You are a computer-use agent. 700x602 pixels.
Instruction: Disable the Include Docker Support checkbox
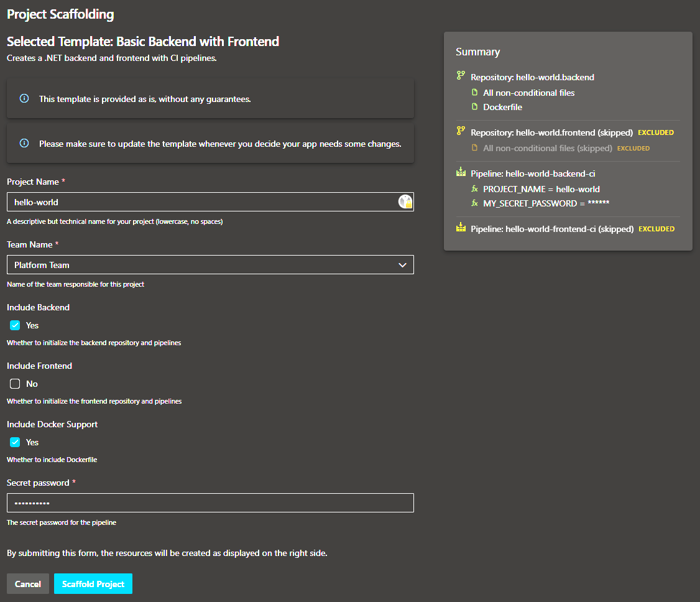tap(14, 442)
